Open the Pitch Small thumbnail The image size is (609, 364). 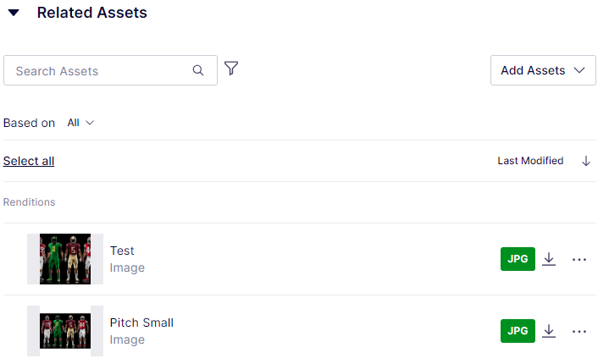coord(65,331)
